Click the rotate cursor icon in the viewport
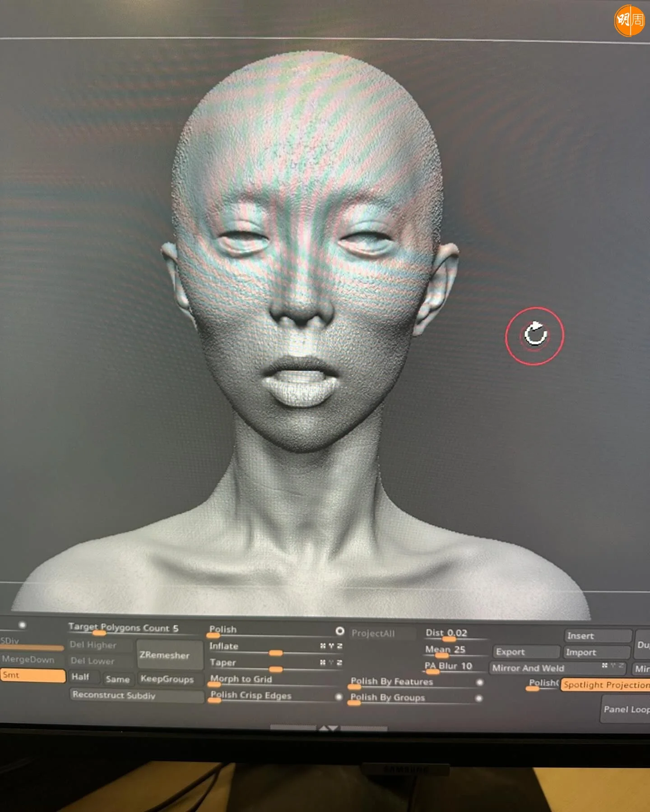Screen dimensions: 650x812 (535, 335)
